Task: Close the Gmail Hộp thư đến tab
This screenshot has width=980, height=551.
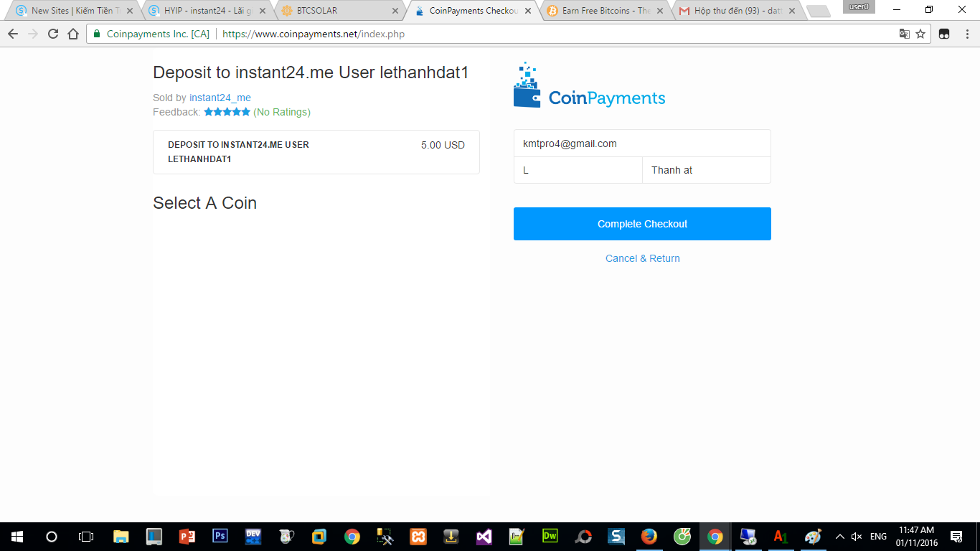Action: (x=792, y=11)
